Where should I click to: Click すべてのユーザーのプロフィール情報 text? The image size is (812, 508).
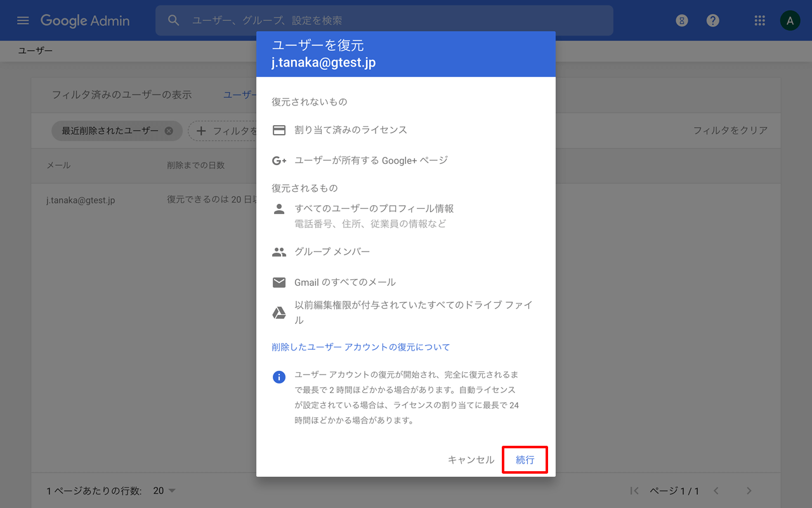pos(374,209)
